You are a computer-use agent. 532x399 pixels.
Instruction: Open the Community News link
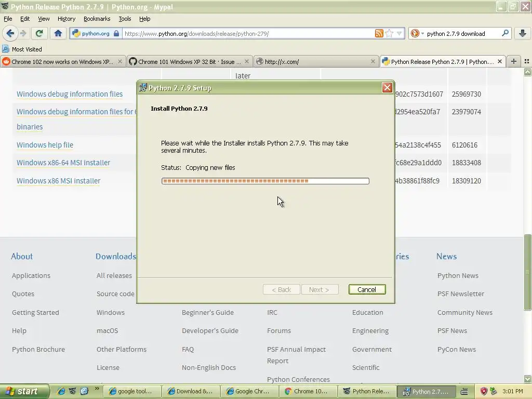[x=465, y=312]
